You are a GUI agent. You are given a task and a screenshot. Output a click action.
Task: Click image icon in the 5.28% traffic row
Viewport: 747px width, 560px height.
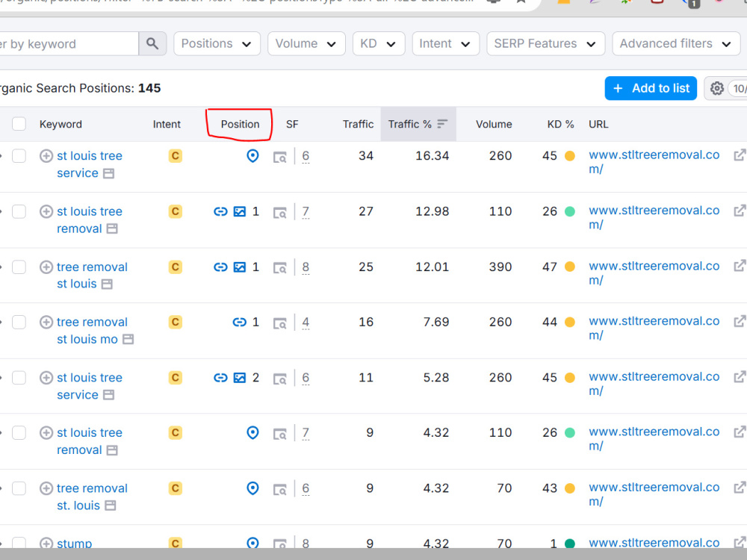click(x=240, y=378)
